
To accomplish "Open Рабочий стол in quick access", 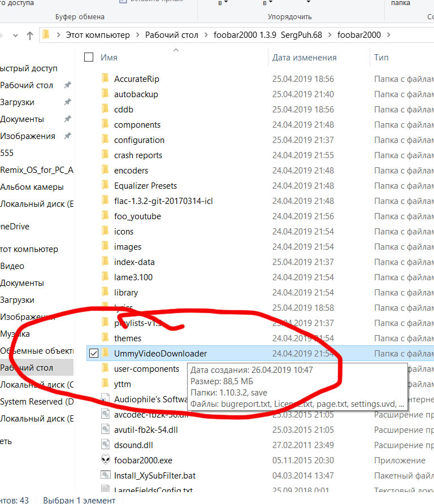I will (27, 85).
